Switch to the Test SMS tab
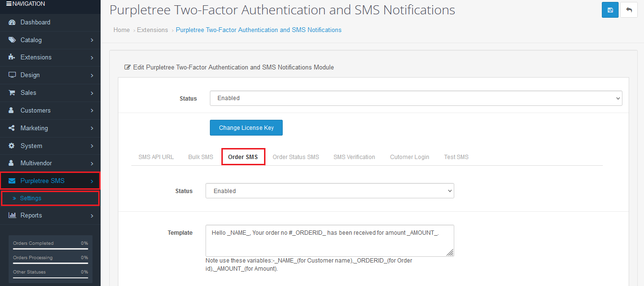Screen dimensions: 644x286 click(456, 157)
